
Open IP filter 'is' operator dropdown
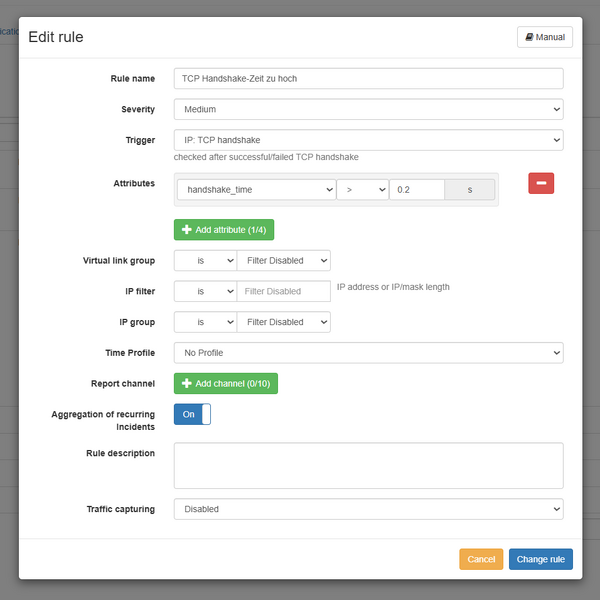(x=205, y=291)
